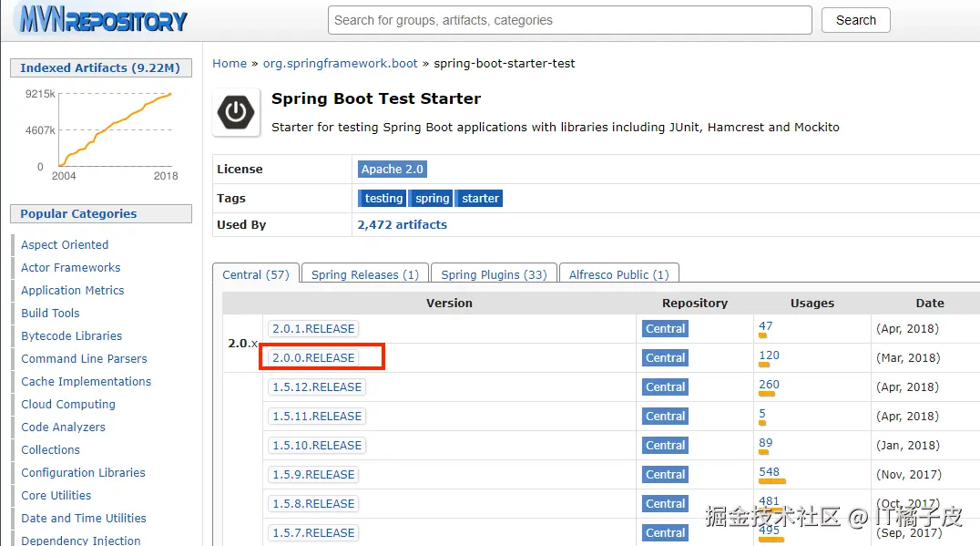Open the Build Tools category

[50, 314]
